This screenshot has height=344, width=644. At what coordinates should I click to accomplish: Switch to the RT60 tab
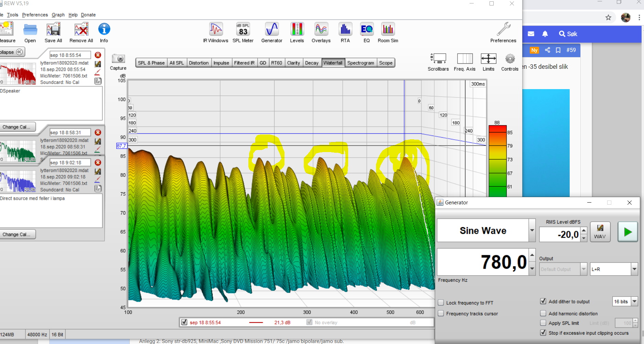pyautogui.click(x=277, y=63)
